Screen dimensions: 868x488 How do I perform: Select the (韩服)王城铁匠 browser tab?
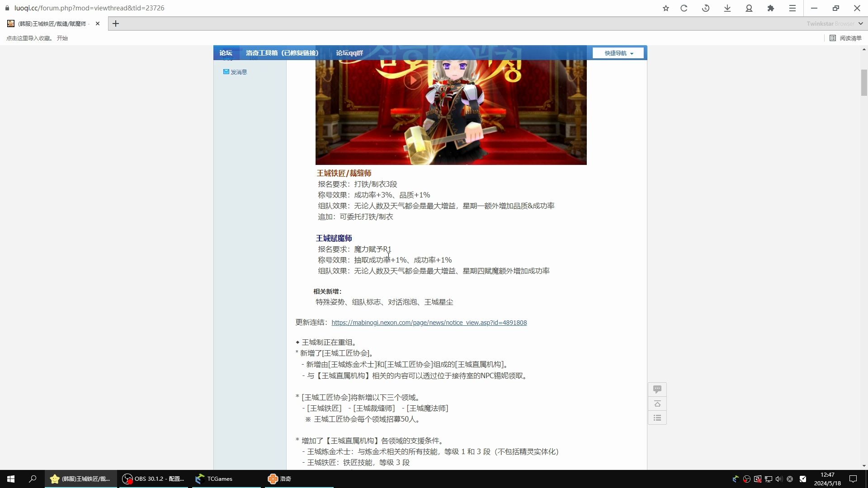coord(53,23)
